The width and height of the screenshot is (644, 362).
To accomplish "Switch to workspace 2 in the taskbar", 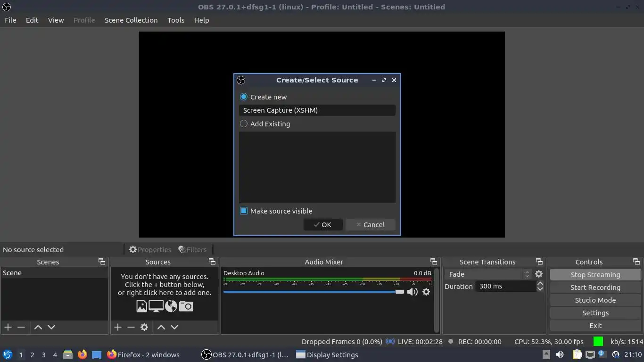I will [33, 354].
